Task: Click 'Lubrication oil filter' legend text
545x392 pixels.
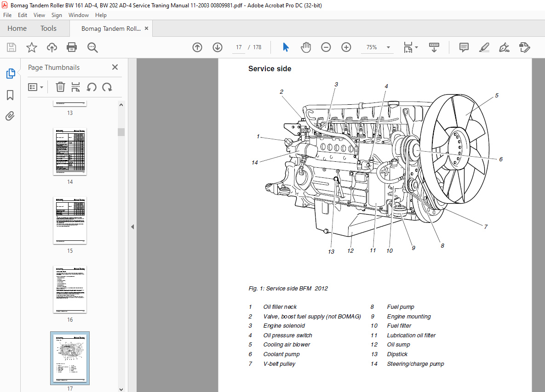Action: pyautogui.click(x=411, y=335)
